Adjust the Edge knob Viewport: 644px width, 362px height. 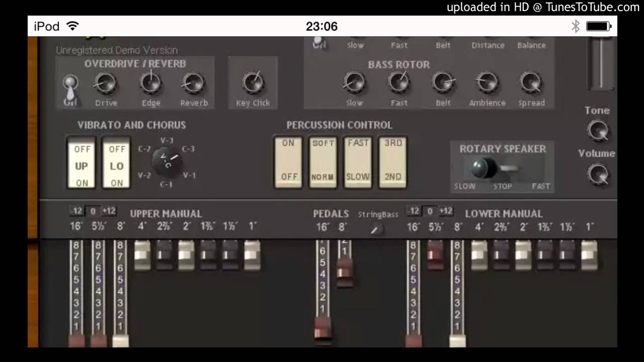coord(150,83)
